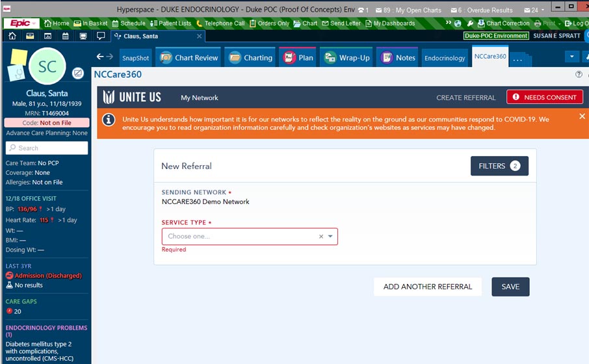Open the FILTERS button
This screenshot has height=364, width=589.
499,166
